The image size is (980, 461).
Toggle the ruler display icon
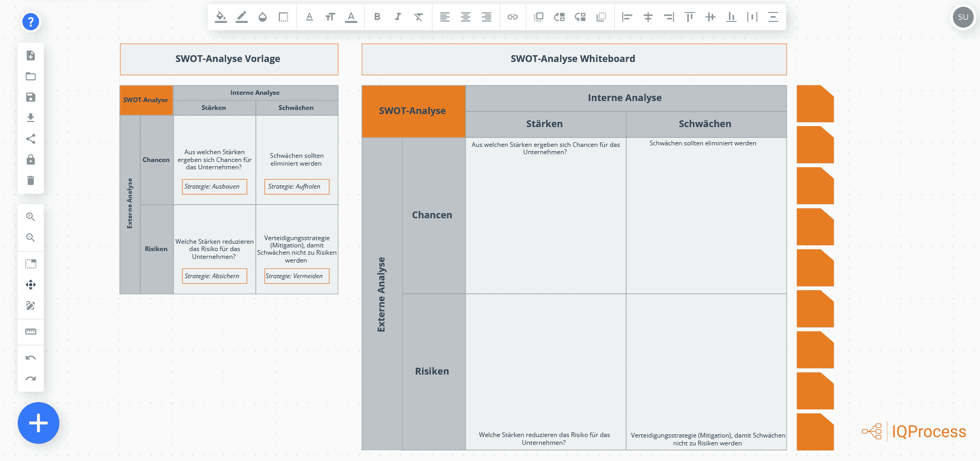coord(31,331)
